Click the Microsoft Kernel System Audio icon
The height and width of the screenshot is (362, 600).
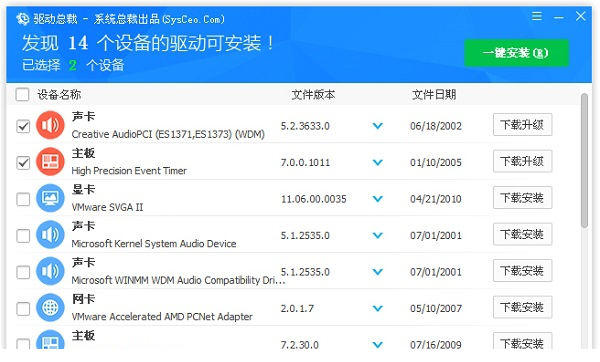[x=50, y=235]
